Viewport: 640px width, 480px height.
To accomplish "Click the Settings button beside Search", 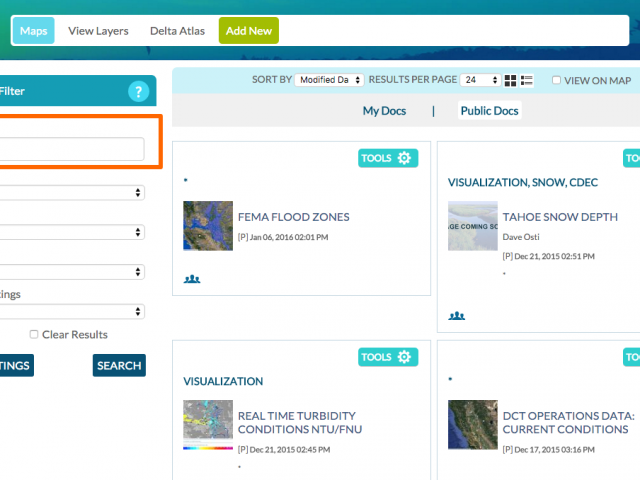I will click(x=16, y=365).
